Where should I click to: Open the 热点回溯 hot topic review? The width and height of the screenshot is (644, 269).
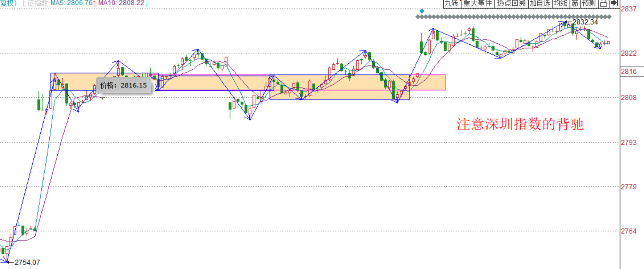511,3
